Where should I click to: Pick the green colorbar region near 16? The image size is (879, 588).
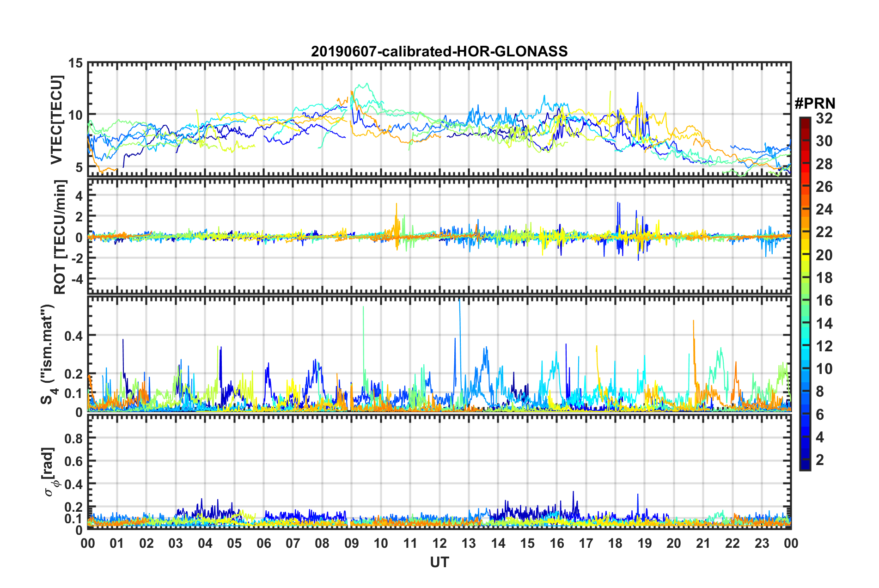(805, 300)
